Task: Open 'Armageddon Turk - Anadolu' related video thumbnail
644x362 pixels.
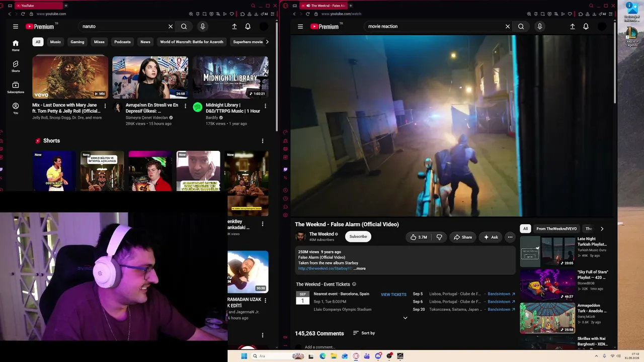Action: coord(547,318)
